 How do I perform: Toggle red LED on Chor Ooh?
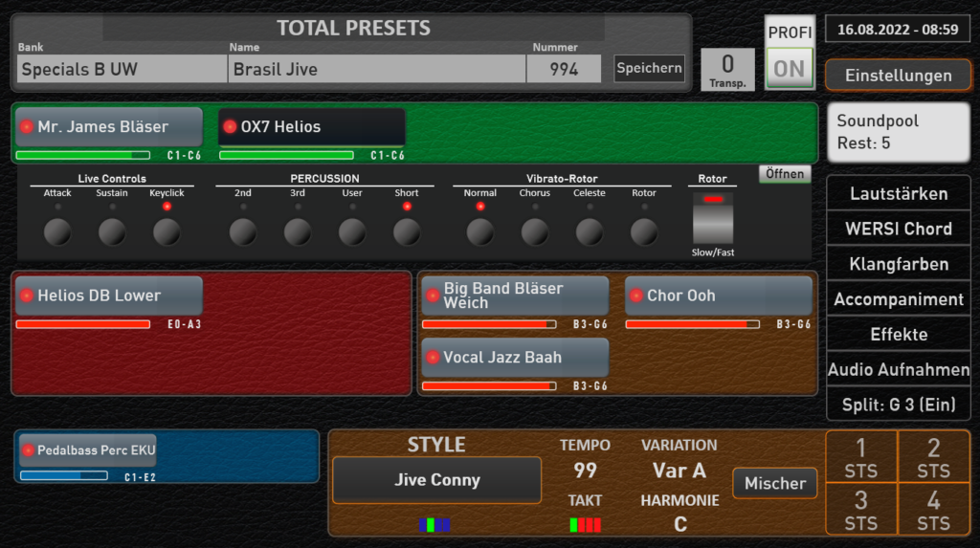(636, 296)
